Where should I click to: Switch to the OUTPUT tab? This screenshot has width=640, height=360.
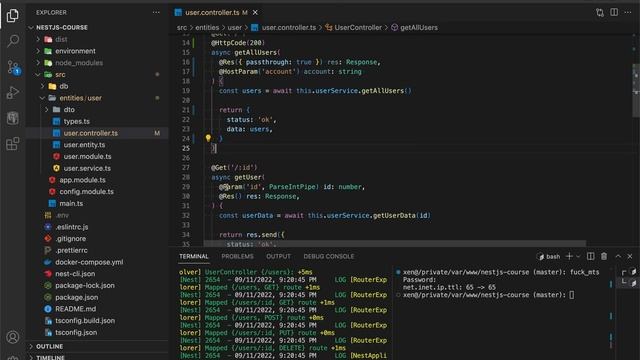pyautogui.click(x=278, y=256)
